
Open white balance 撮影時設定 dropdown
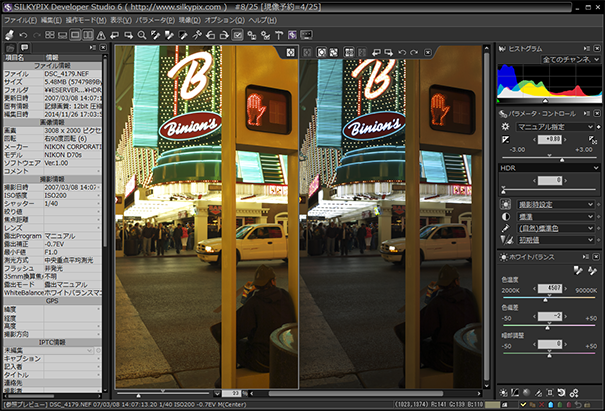[x=555, y=204]
